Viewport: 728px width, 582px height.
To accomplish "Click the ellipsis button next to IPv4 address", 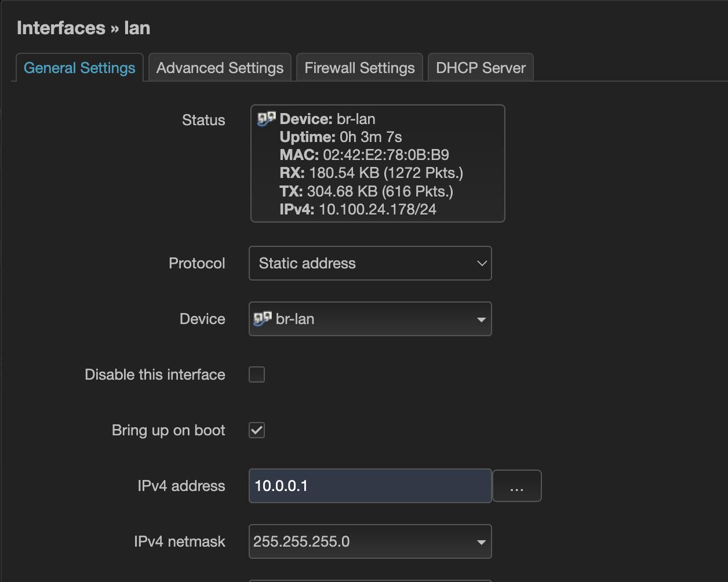I will tap(516, 486).
